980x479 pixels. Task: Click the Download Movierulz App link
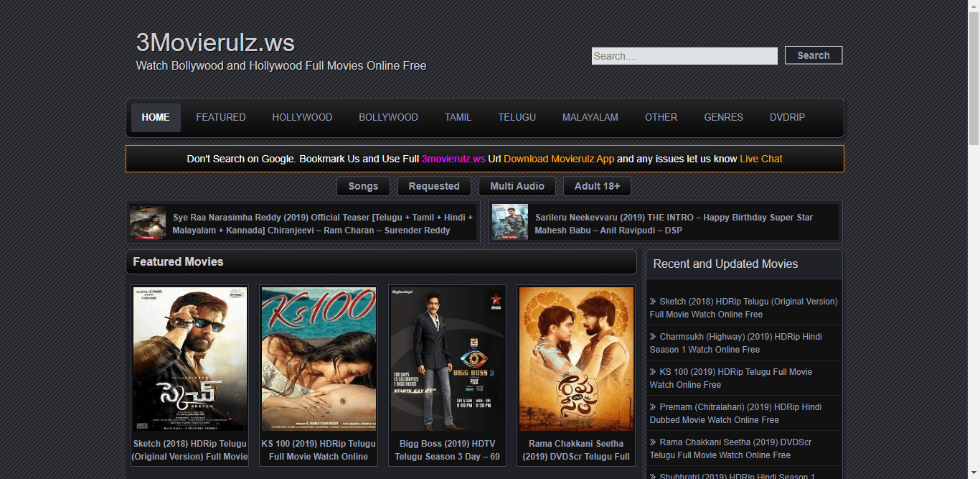[559, 159]
